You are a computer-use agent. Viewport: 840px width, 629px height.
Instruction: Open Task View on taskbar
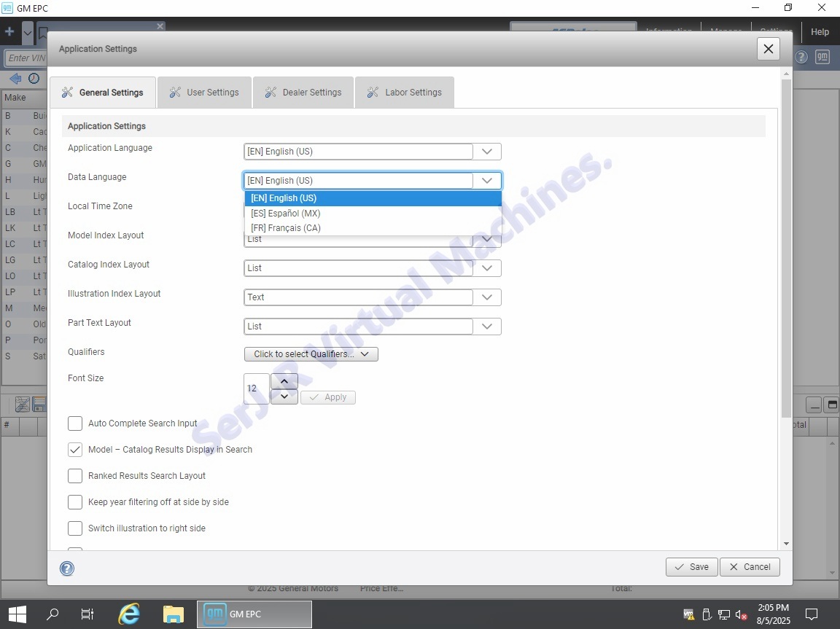tap(87, 614)
